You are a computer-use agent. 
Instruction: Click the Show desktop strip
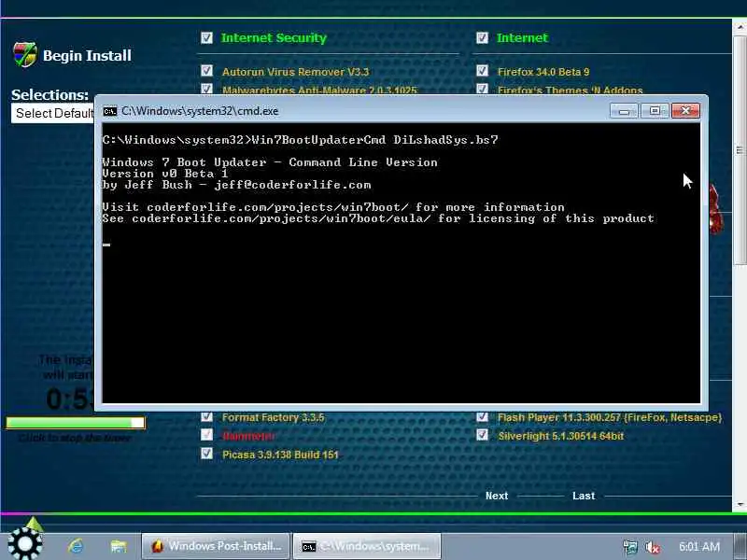[740, 546]
